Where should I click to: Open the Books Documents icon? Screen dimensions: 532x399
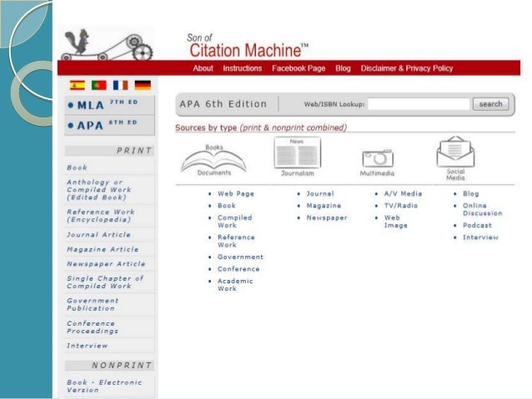click(213, 160)
